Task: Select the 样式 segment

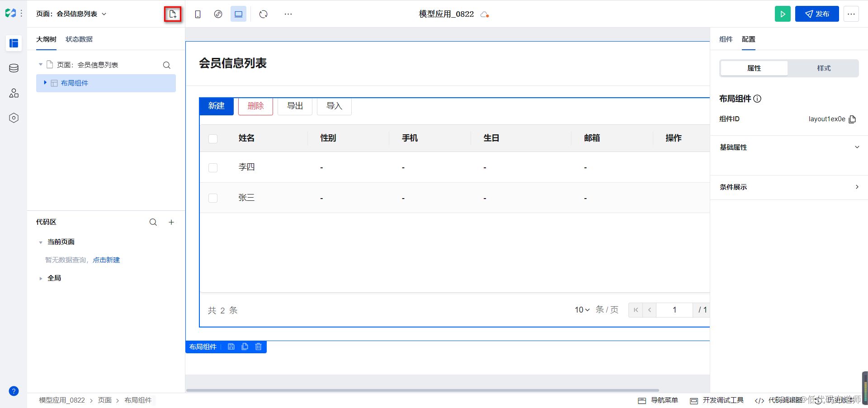Action: tap(824, 68)
